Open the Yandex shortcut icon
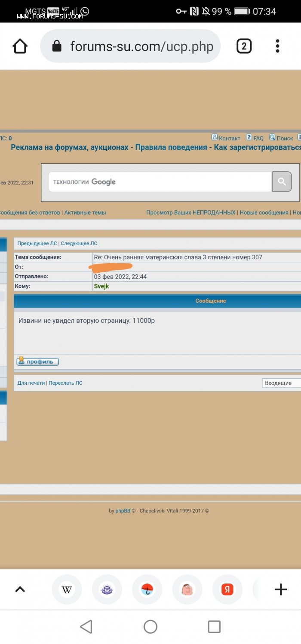This screenshot has height=644, width=301. click(x=227, y=589)
